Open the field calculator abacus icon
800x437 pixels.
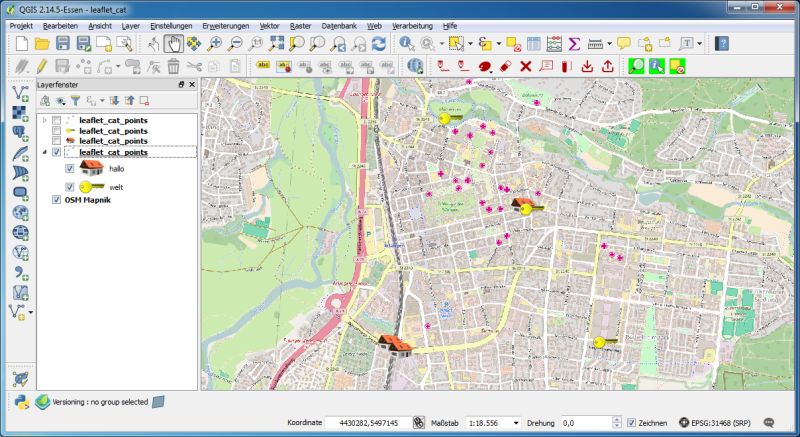pyautogui.click(x=554, y=43)
